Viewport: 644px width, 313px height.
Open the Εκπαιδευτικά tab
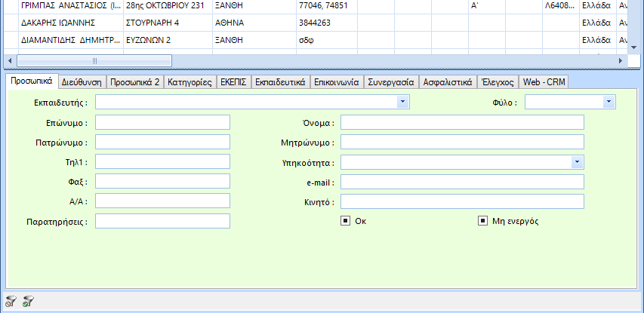click(279, 81)
